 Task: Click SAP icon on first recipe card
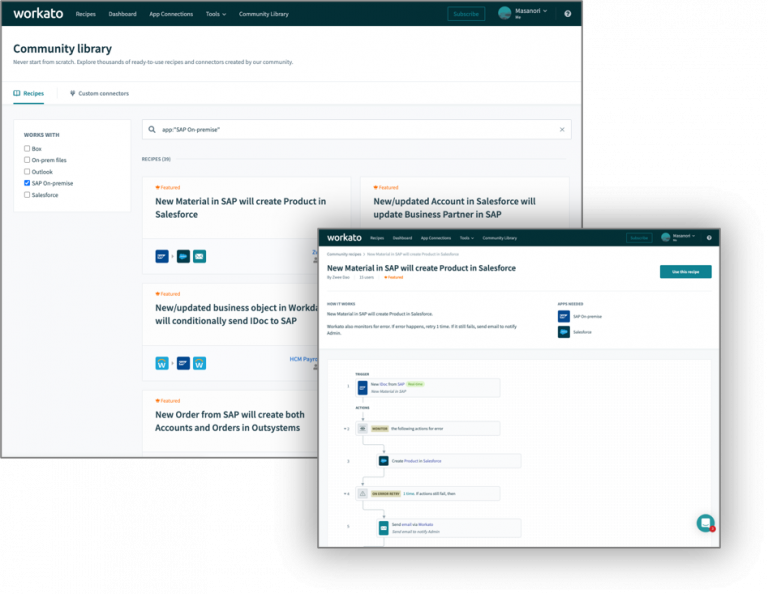coord(162,256)
